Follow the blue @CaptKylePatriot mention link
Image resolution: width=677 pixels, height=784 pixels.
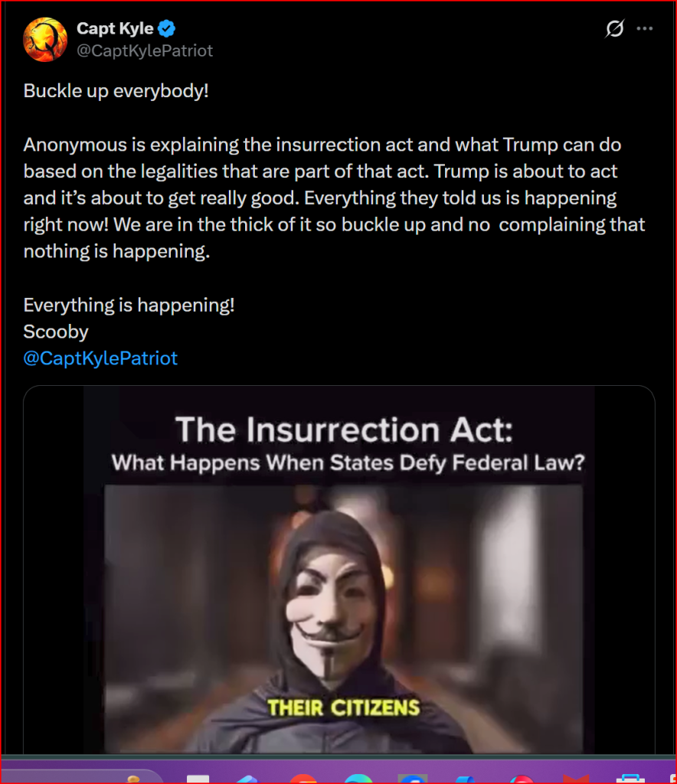tap(100, 358)
